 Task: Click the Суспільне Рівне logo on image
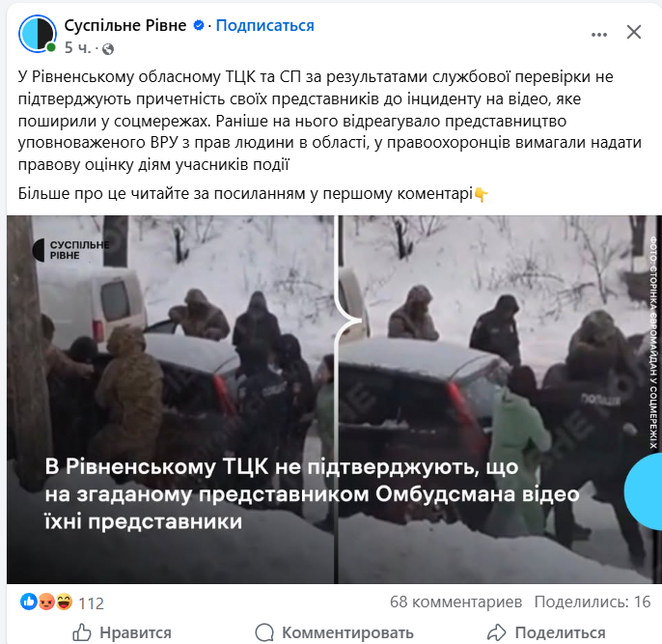pyautogui.click(x=71, y=250)
